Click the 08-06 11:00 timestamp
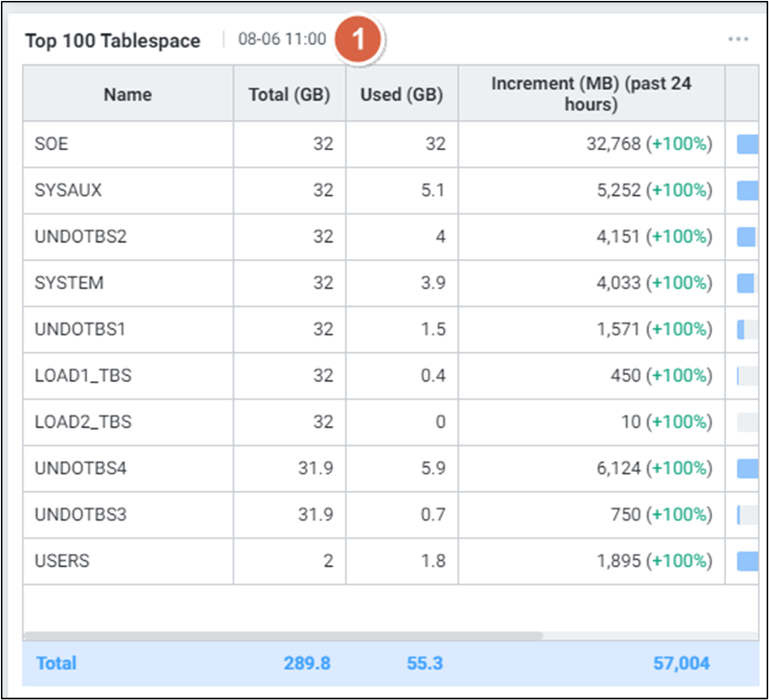This screenshot has width=769, height=700. pyautogui.click(x=282, y=40)
